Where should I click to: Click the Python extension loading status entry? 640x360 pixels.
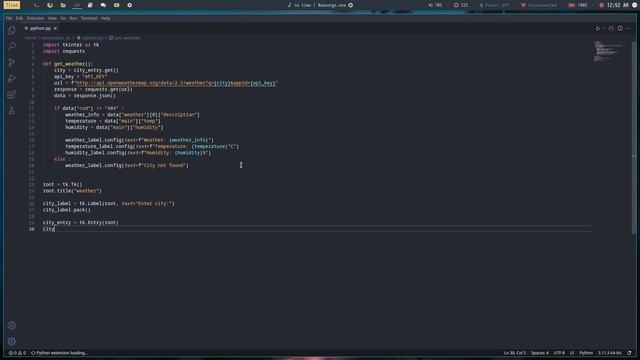coord(60,353)
